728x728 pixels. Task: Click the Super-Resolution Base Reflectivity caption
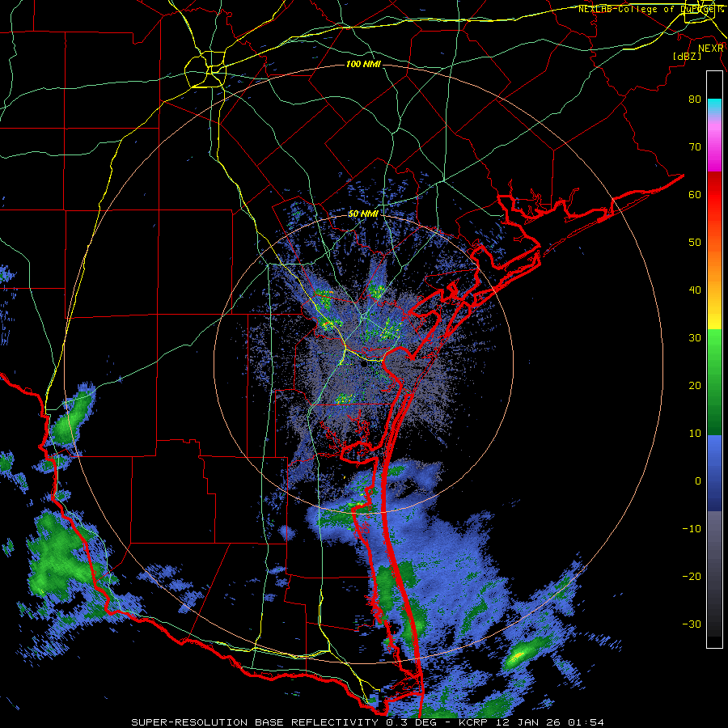(368, 722)
